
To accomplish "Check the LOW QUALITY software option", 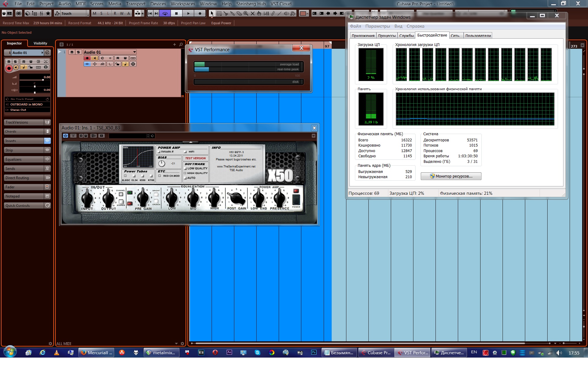I will (185, 168).
